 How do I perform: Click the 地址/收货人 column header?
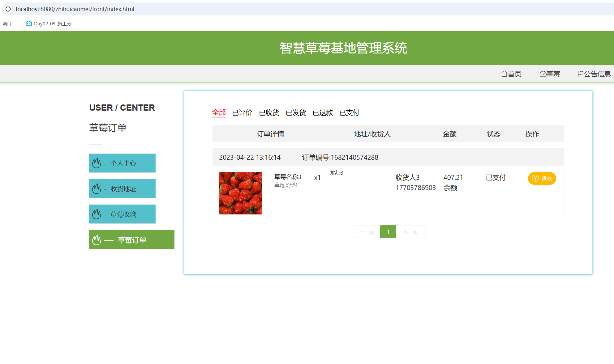(x=372, y=134)
